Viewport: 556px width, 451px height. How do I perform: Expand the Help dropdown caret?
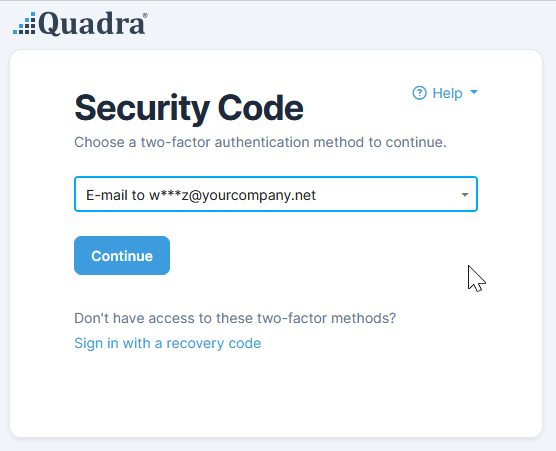[474, 93]
